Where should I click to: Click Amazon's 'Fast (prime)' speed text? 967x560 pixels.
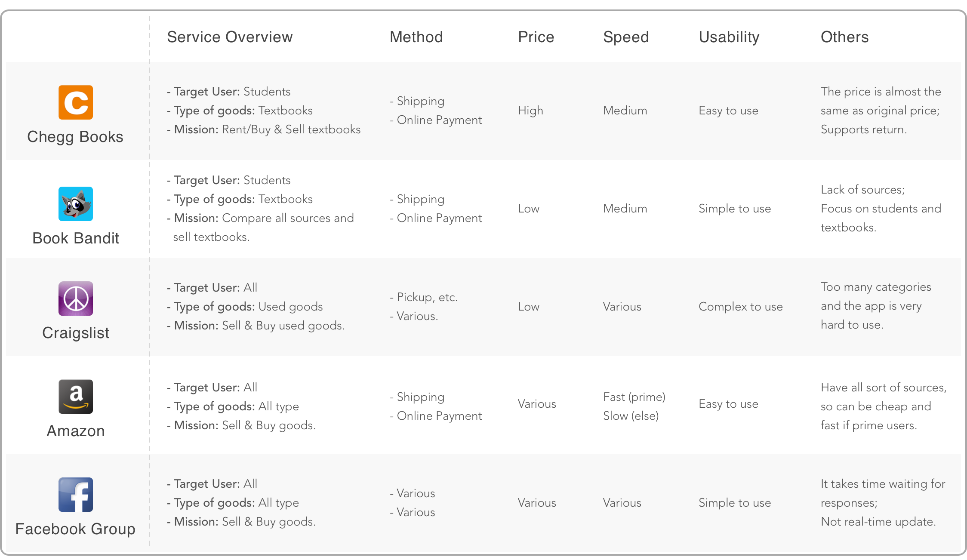[x=634, y=397]
